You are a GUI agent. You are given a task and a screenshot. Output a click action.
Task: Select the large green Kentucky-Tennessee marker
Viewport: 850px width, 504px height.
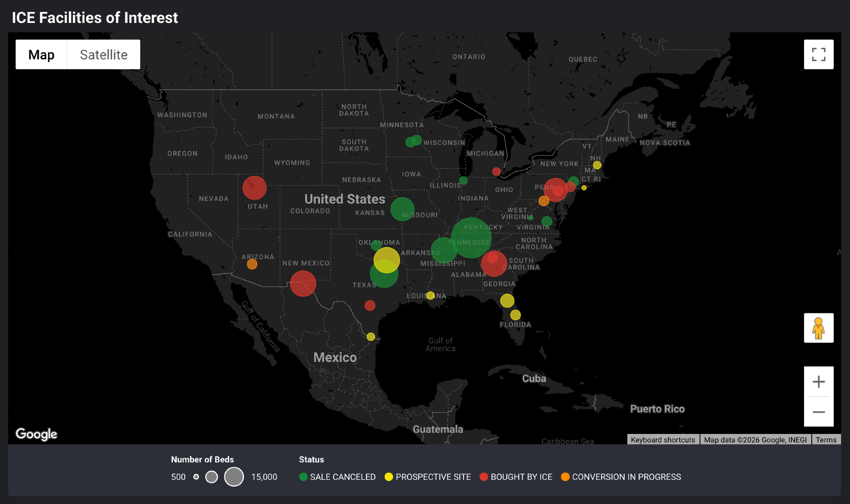point(471,237)
